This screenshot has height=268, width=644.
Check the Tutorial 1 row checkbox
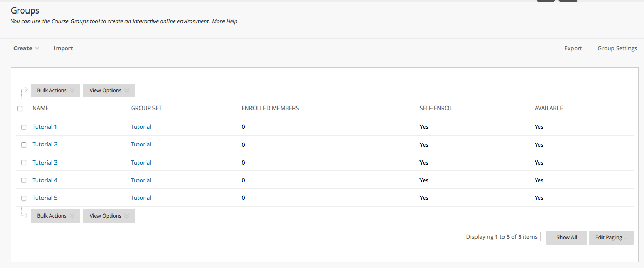pos(24,127)
